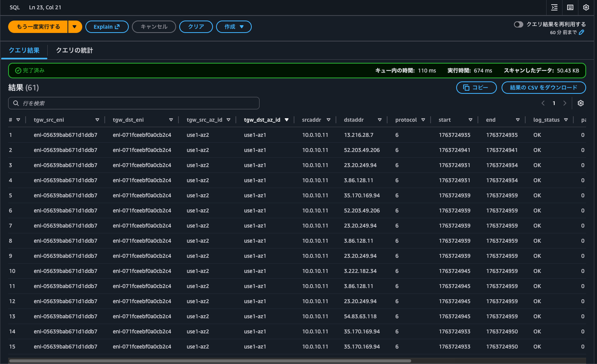Go to next results page arrow
Image resolution: width=597 pixels, height=364 pixels.
pyautogui.click(x=565, y=103)
